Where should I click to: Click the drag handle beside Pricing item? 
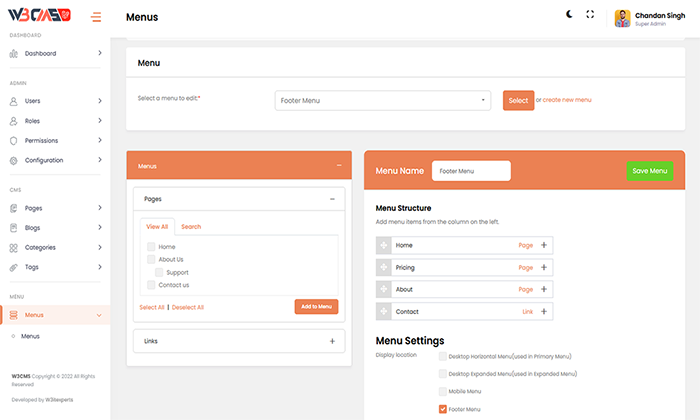click(x=384, y=267)
